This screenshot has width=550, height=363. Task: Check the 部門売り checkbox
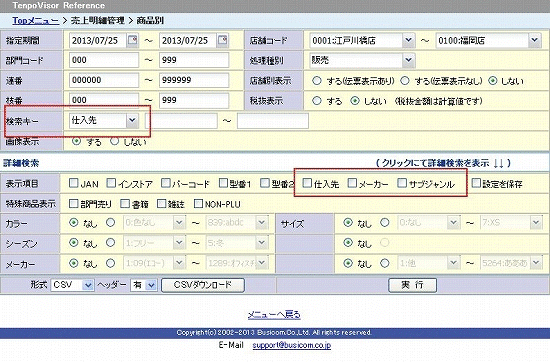click(x=73, y=203)
